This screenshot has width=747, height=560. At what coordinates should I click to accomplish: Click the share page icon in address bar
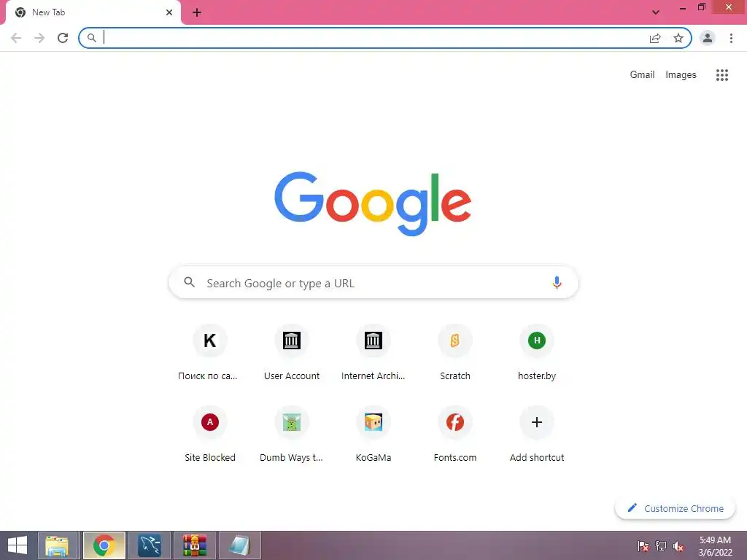pyautogui.click(x=655, y=38)
